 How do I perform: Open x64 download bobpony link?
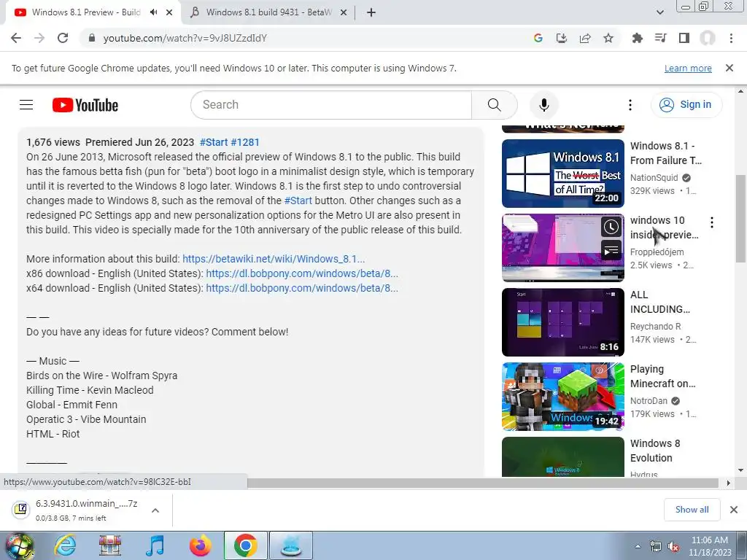302,288
